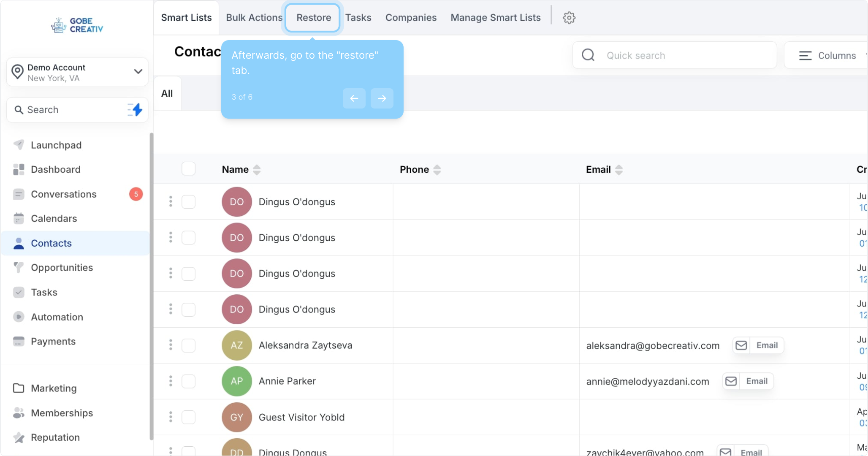Open the Opportunities funnel item
Screen dimensions: 868x456
point(62,268)
